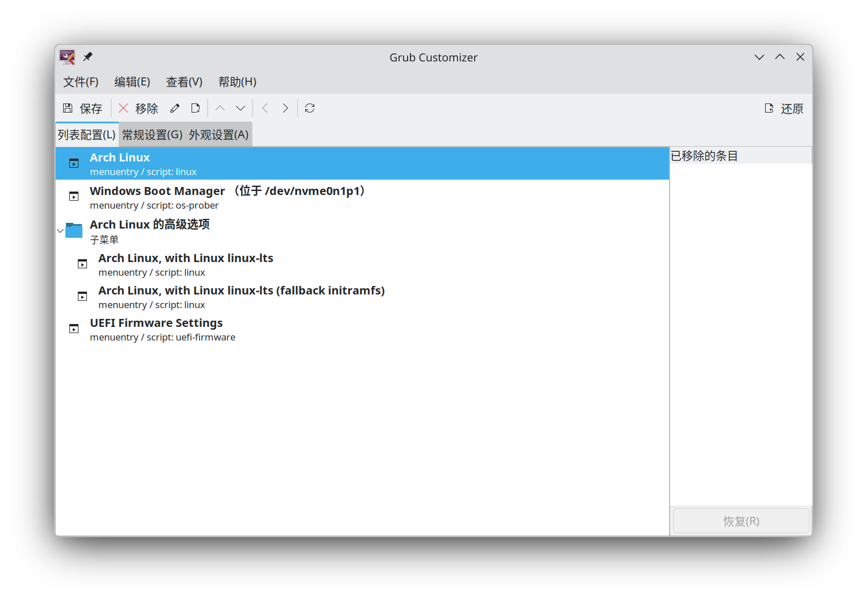Click the blue folder icon of Arch Linux 的高级选项
Image resolution: width=868 pixels, height=602 pixels.
pyautogui.click(x=74, y=230)
